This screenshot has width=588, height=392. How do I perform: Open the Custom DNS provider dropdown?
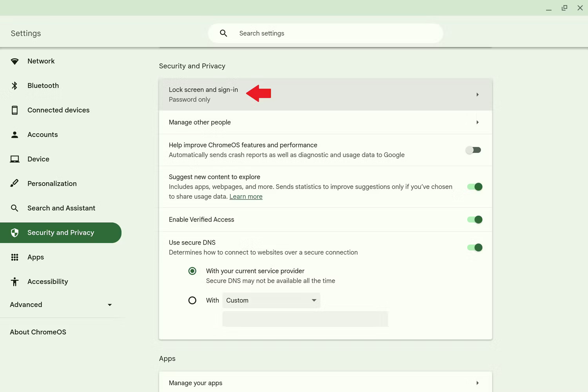click(271, 300)
